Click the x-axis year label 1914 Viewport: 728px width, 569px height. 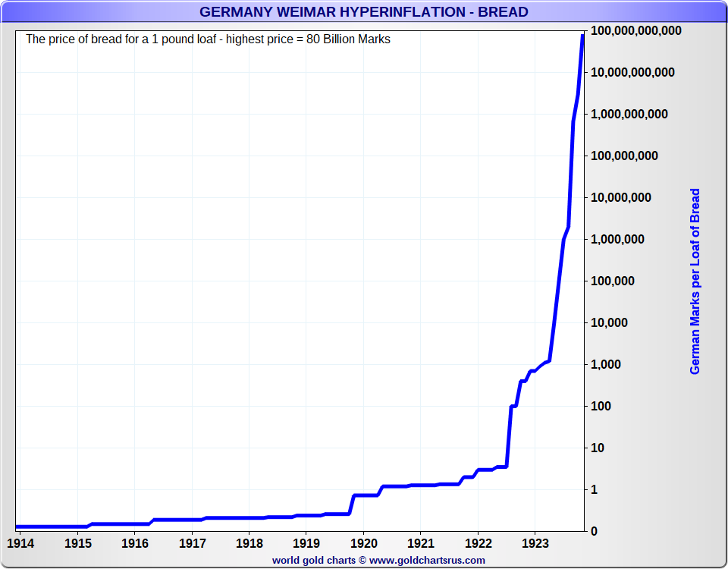(20, 543)
